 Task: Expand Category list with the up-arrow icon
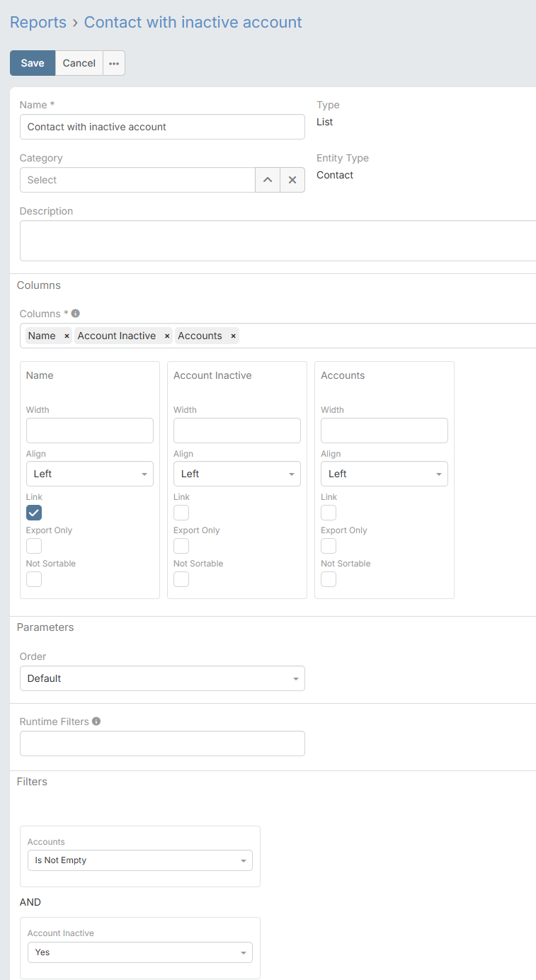pos(268,180)
